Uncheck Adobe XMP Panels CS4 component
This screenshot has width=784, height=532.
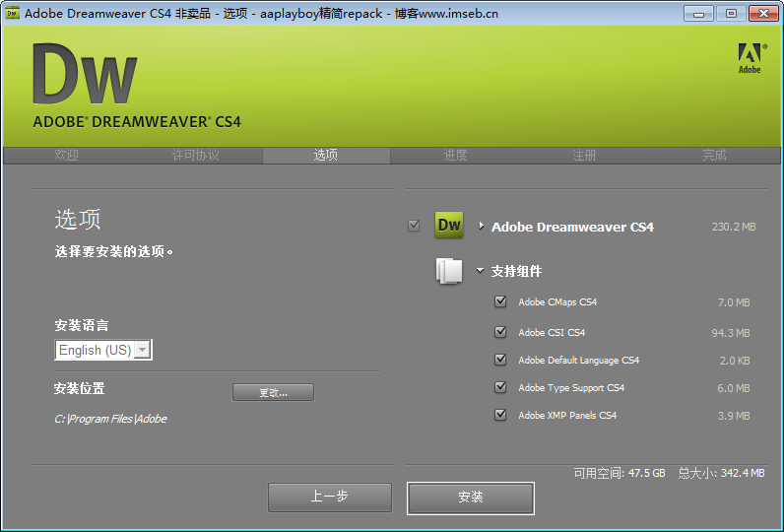[x=500, y=415]
